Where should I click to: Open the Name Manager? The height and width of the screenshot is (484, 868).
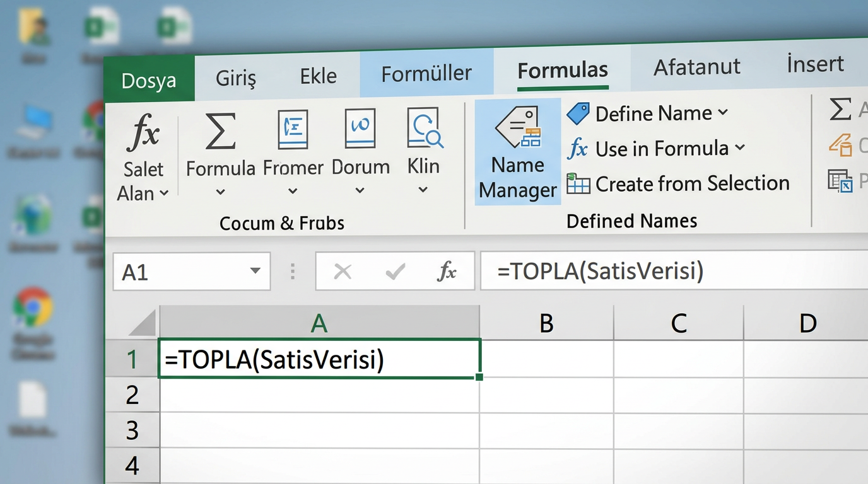click(518, 152)
